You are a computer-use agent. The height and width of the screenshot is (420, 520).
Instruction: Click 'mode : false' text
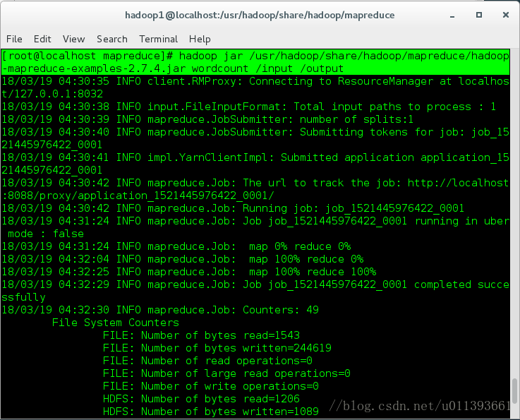tap(46, 234)
